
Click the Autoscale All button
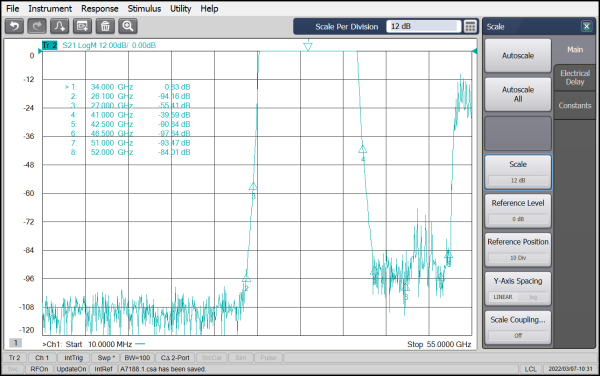click(518, 94)
